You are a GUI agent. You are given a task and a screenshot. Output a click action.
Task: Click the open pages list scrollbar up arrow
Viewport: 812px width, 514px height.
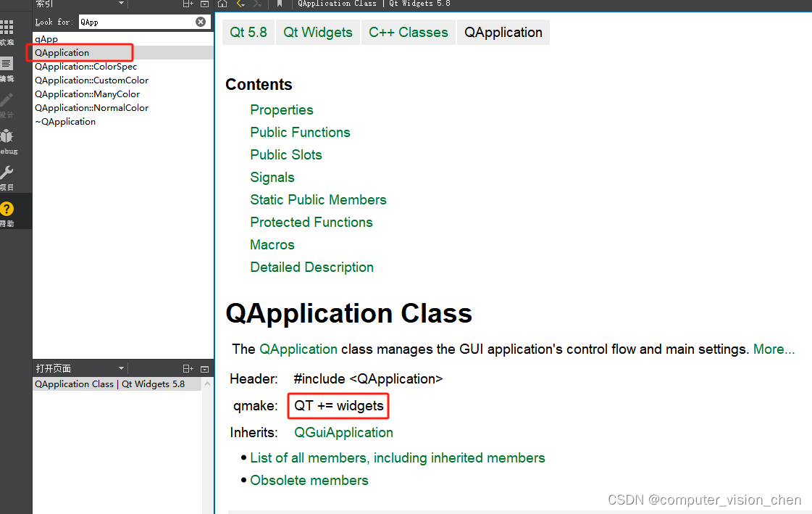coord(208,384)
